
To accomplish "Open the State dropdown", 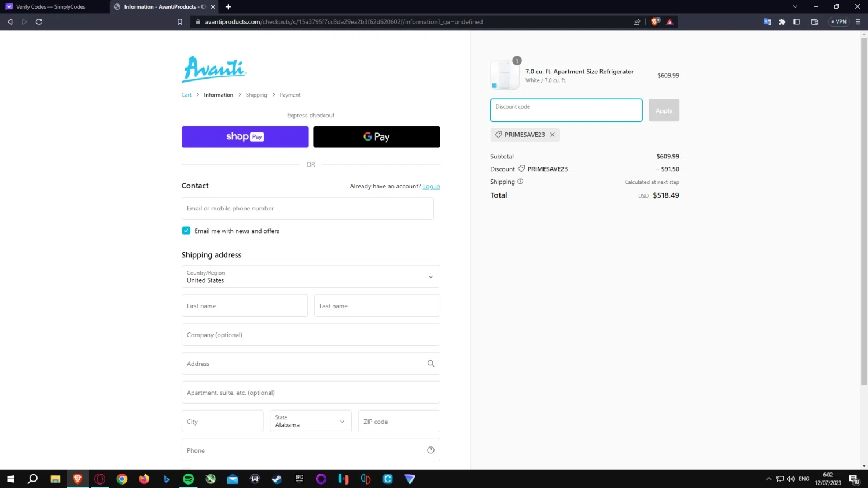I will (x=311, y=422).
